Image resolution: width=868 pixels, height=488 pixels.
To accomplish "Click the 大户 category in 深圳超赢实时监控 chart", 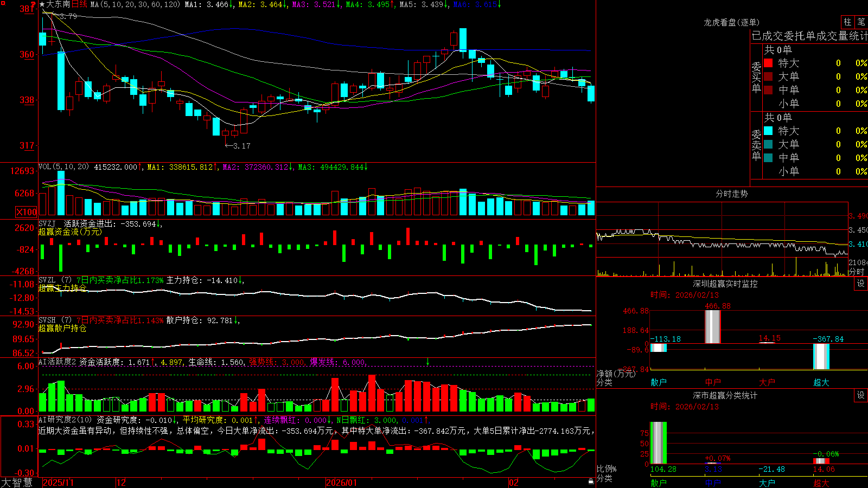I will point(767,382).
